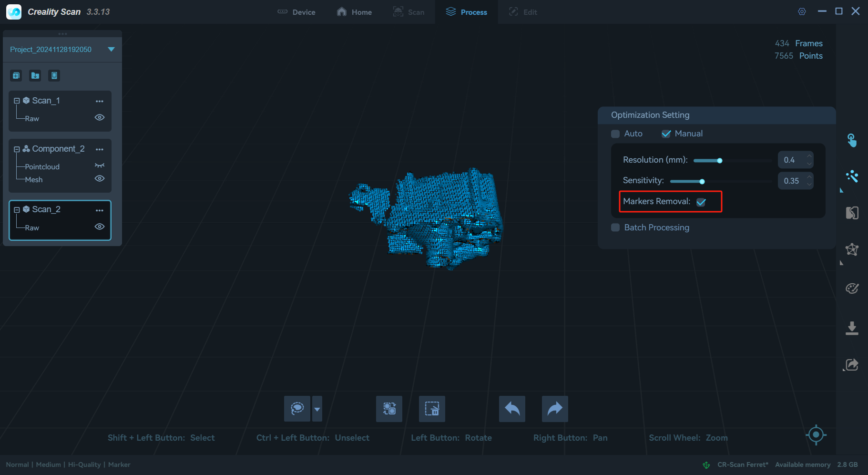Enable the Batch Processing checkbox
Screen dimensions: 868x475
click(615, 227)
